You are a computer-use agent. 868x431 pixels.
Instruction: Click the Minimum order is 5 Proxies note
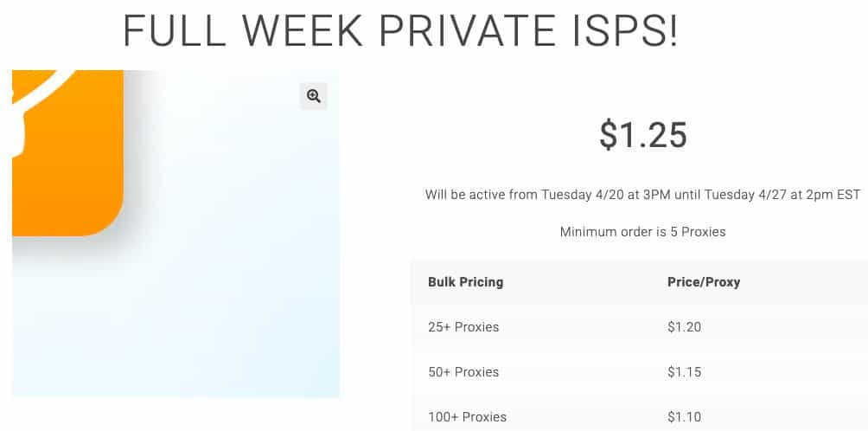coord(642,232)
